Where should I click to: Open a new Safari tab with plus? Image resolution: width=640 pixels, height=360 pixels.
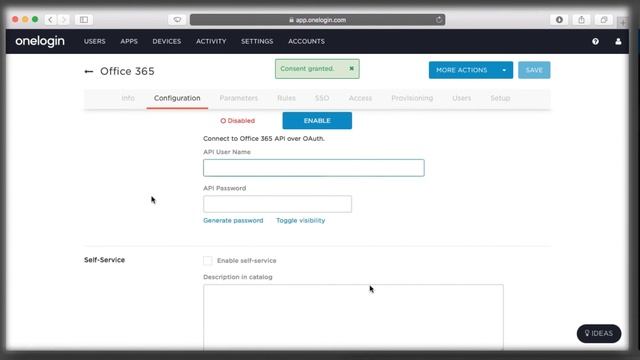tap(623, 22)
